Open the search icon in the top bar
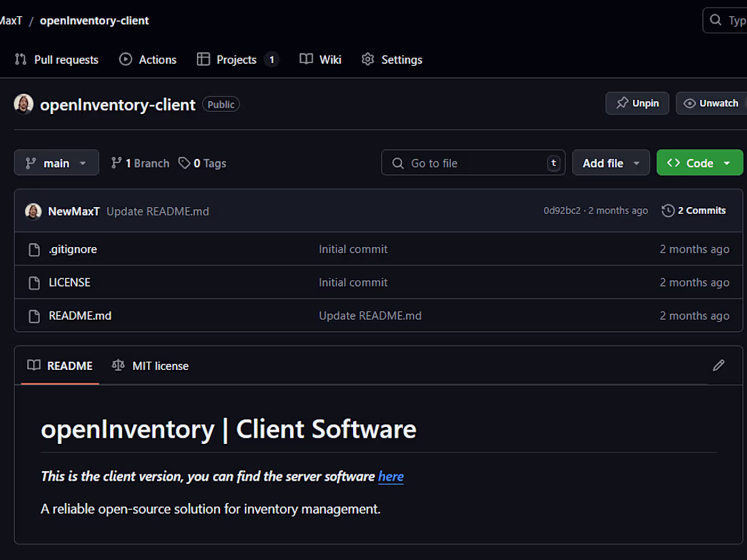The width and height of the screenshot is (747, 560). [715, 20]
